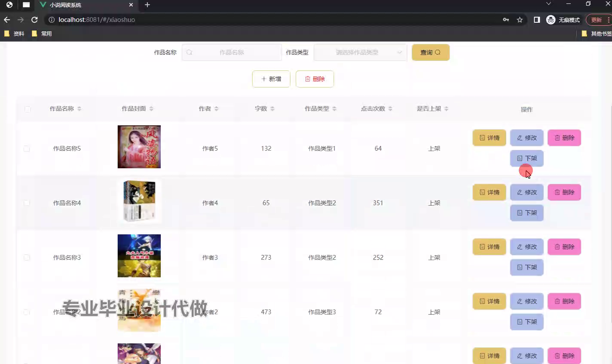Sort by 点击次数 column sort arrows
This screenshot has height=364, width=612.
point(390,109)
